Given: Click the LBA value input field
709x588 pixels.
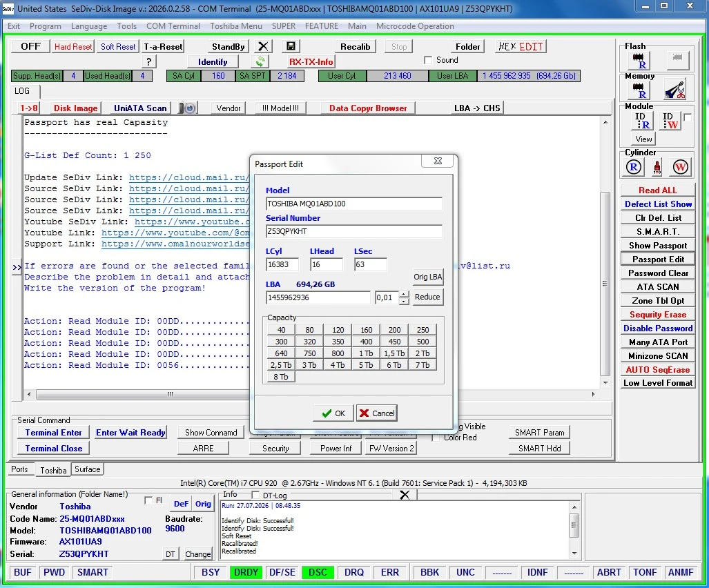Looking at the screenshot, I should 318,297.
